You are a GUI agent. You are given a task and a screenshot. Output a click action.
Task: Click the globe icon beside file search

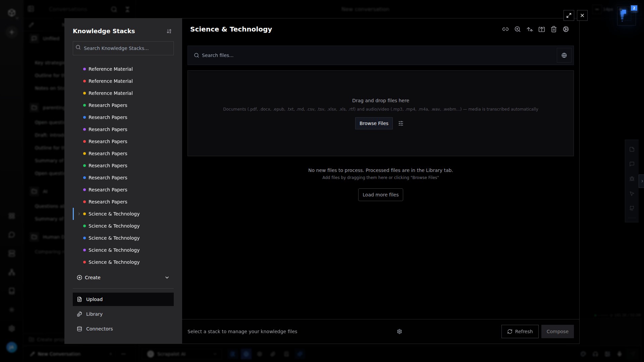(x=564, y=55)
